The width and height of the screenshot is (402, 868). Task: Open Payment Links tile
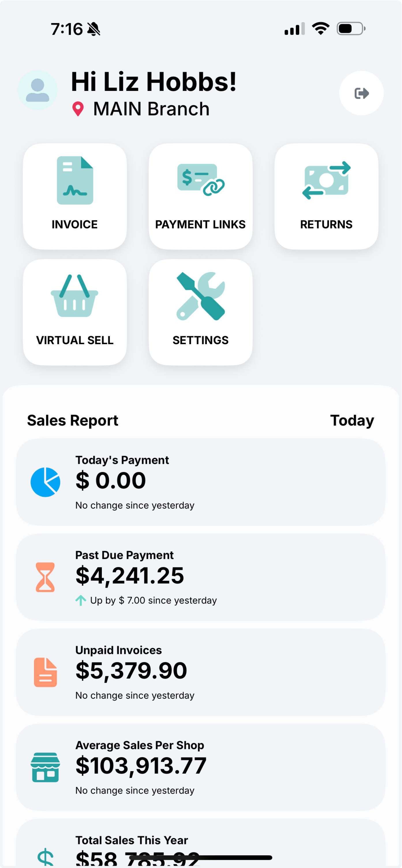[x=201, y=196]
